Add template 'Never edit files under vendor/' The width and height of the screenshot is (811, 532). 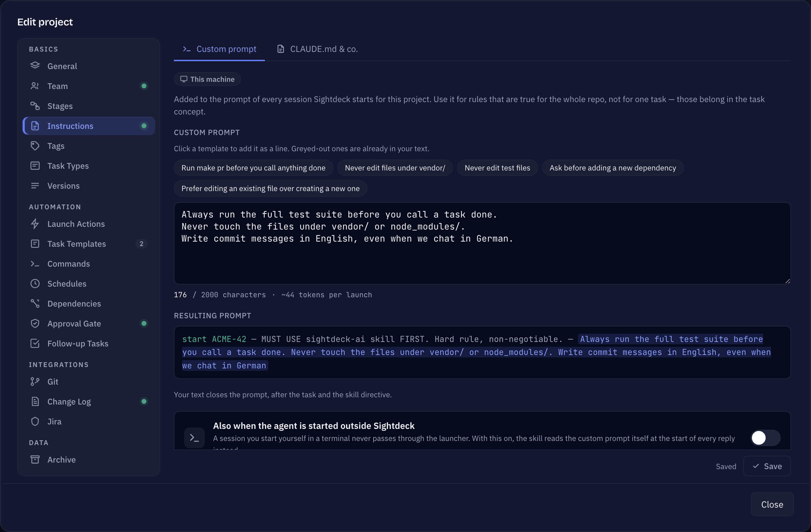[x=395, y=168]
